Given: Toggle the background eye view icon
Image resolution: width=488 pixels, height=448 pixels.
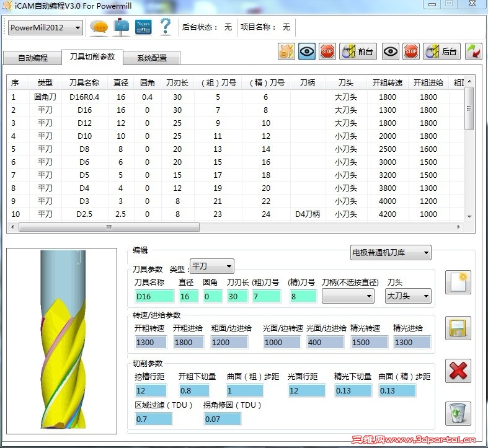Looking at the screenshot, I should (x=390, y=51).
